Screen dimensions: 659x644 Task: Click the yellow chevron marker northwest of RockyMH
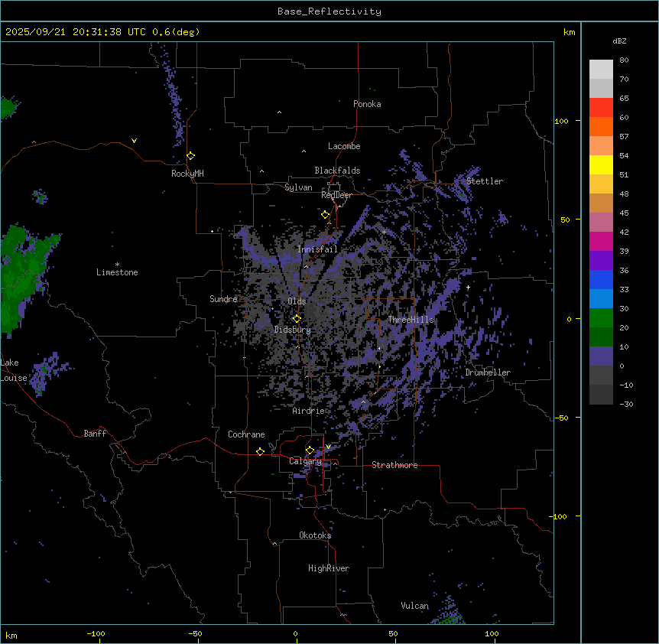click(x=134, y=141)
